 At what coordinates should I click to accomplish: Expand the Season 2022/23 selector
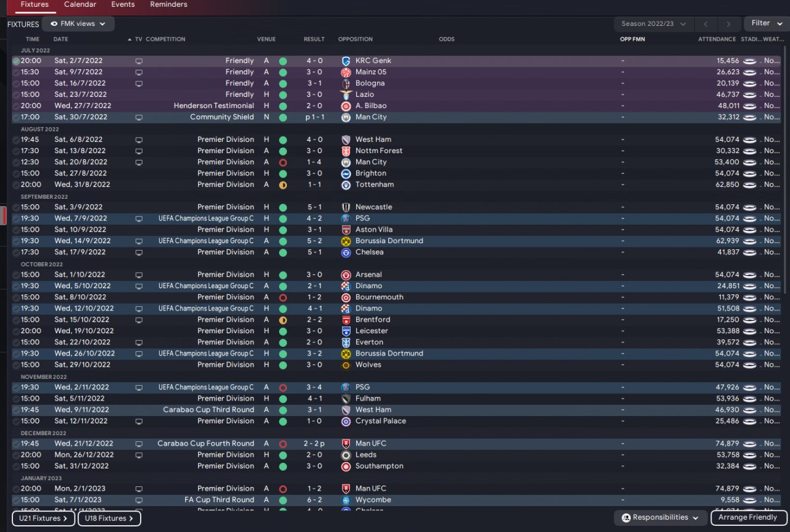[x=653, y=24]
